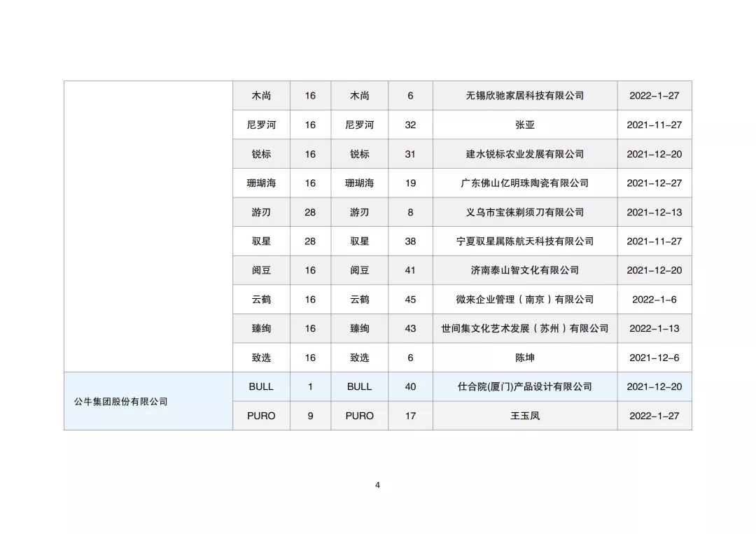
Task: Select the number 16 in 阅豆 row
Action: click(310, 270)
